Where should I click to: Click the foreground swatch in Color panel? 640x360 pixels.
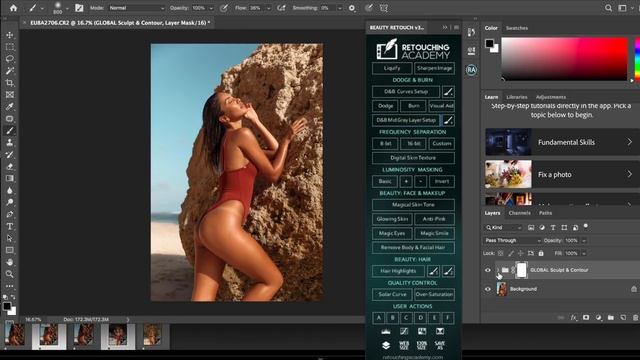coord(489,43)
